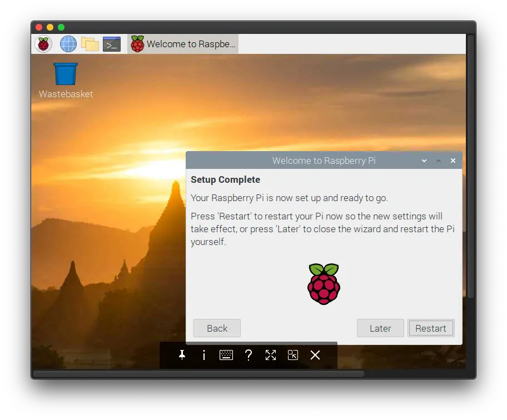507x420 pixels.
Task: Open the Raspberry Pi applications menu
Action: coord(43,44)
